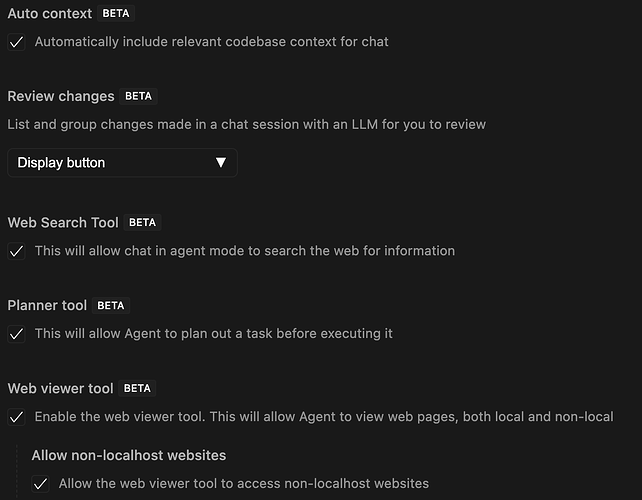Image resolution: width=642 pixels, height=500 pixels.
Task: Click the Auto context heading
Action: point(50,14)
